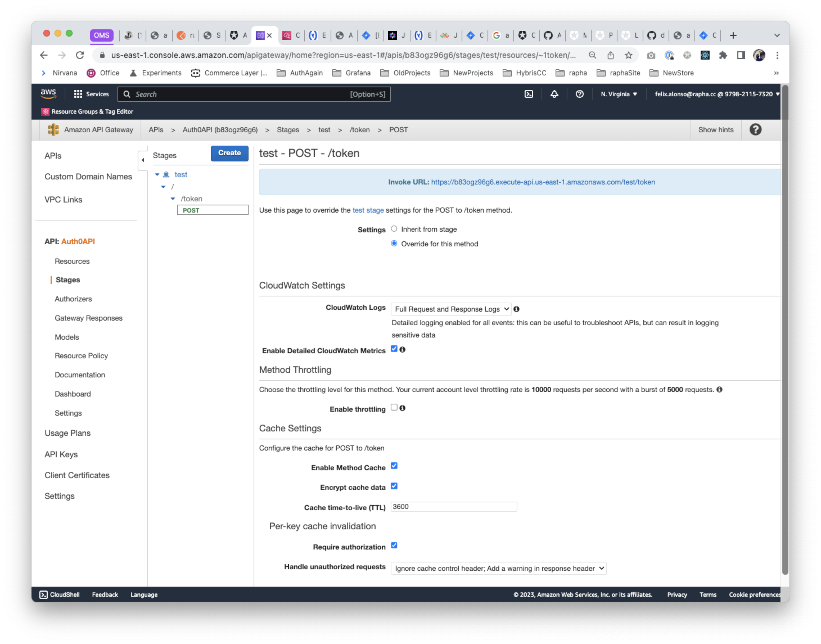Image resolution: width=821 pixels, height=644 pixels.
Task: Disable Enable Method Cache checkbox
Action: point(394,466)
